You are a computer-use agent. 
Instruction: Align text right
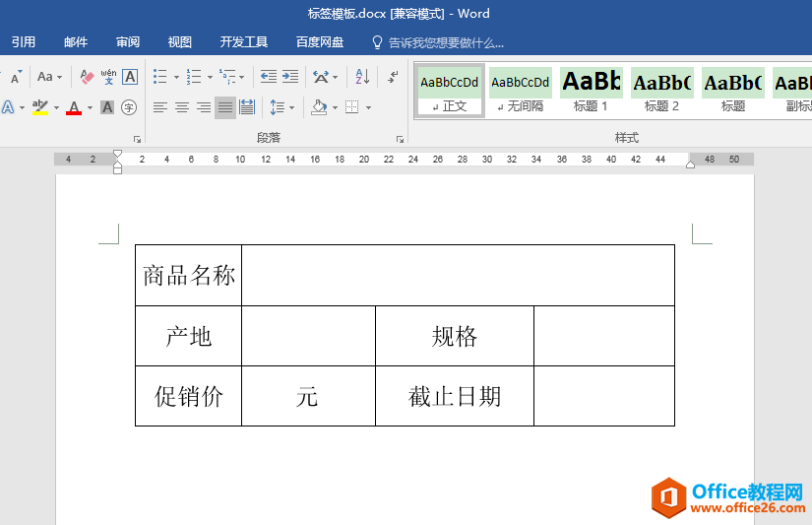(204, 107)
